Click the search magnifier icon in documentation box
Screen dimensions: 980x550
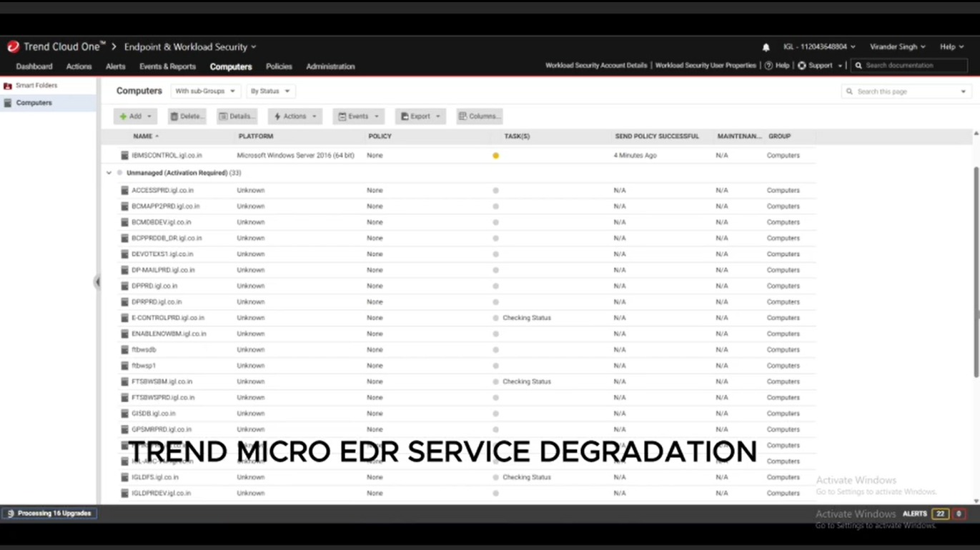coord(858,66)
